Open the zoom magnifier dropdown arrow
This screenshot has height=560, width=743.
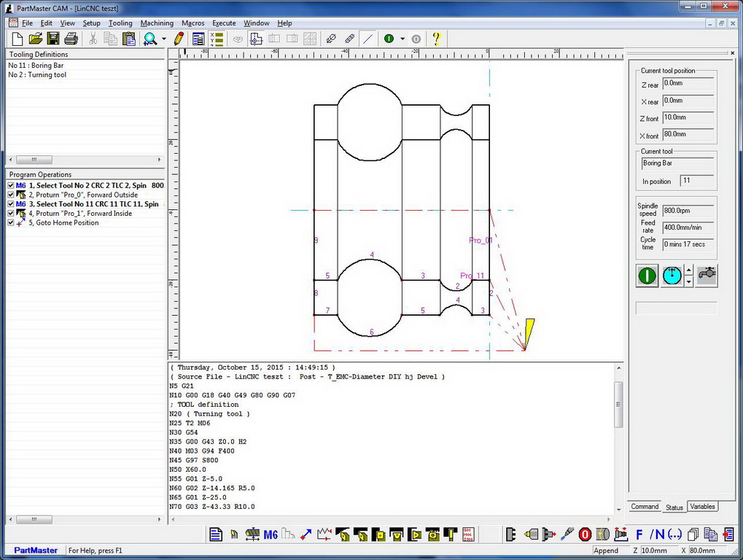(x=164, y=39)
